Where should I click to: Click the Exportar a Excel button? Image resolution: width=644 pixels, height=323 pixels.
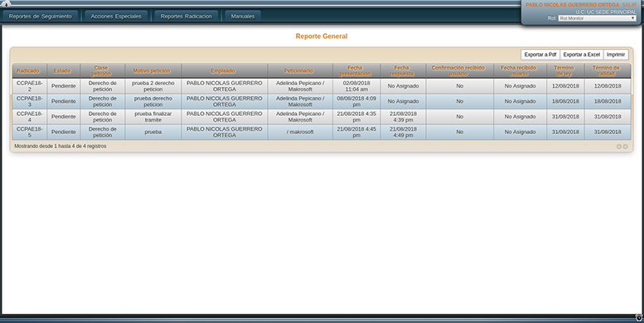point(582,55)
